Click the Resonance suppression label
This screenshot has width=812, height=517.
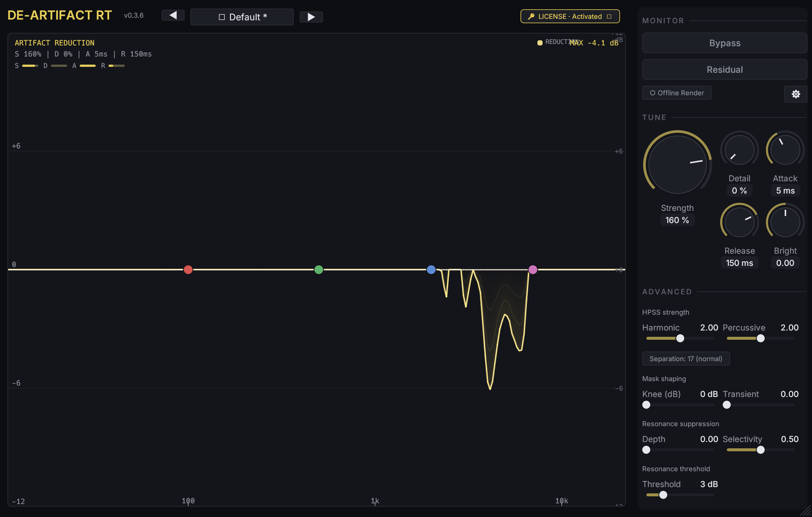(681, 424)
